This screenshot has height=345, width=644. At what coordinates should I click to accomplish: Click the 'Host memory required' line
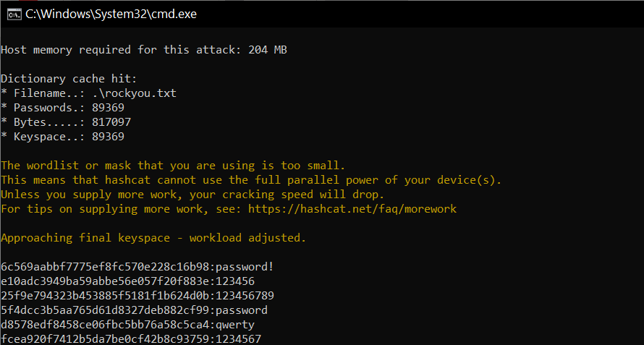point(145,49)
